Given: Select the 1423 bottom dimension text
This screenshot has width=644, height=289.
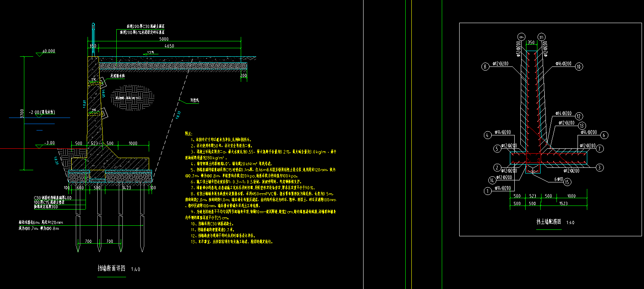Looking at the screenshot, I should pos(126,188).
